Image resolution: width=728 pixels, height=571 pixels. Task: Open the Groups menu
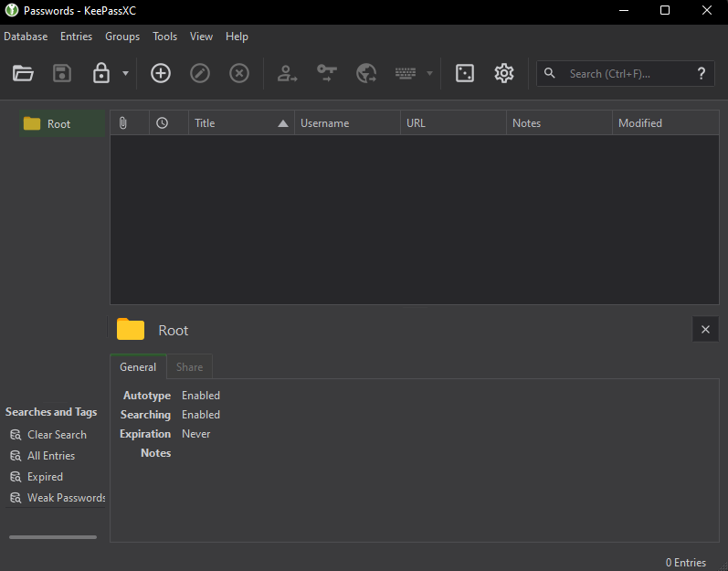(122, 37)
